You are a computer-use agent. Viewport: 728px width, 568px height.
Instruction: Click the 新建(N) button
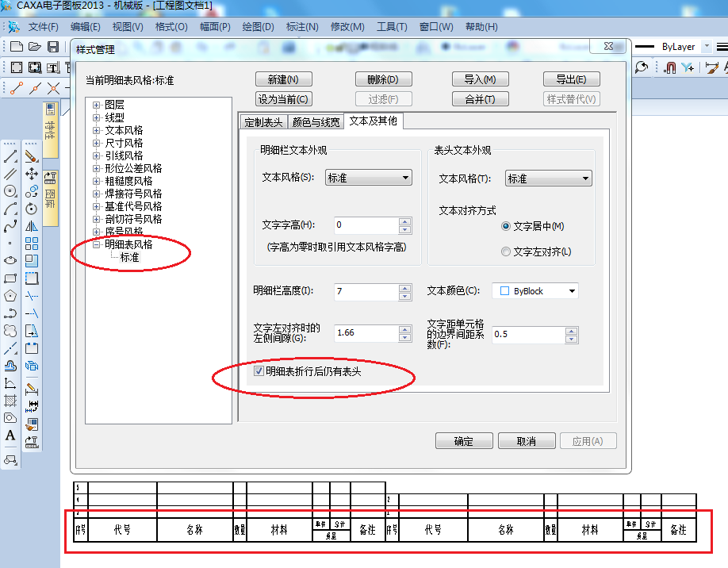(283, 79)
